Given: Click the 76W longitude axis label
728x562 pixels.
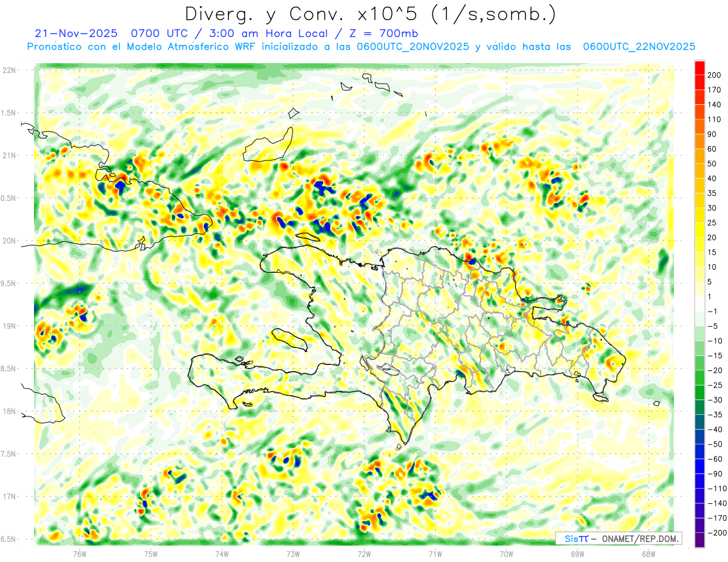Looking at the screenshot, I should click(79, 553).
